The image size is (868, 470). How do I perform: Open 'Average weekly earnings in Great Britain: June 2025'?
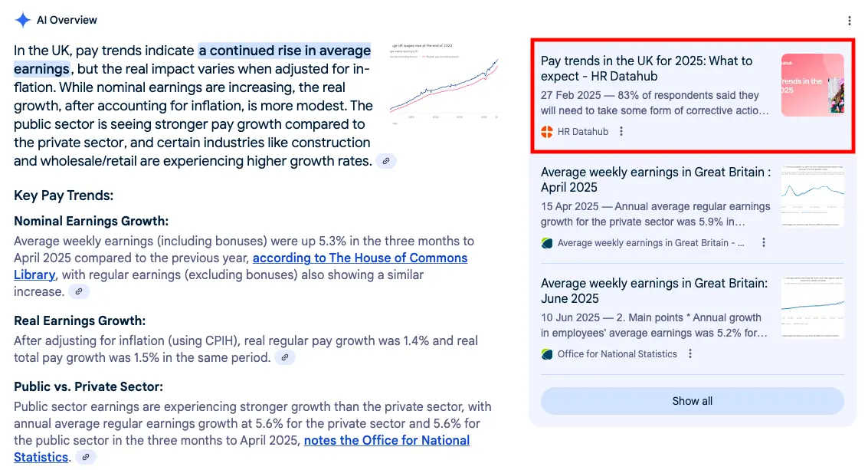coord(653,291)
